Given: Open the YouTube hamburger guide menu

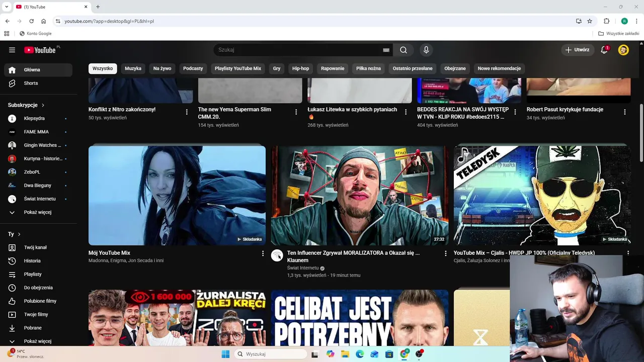Looking at the screenshot, I should (12, 50).
